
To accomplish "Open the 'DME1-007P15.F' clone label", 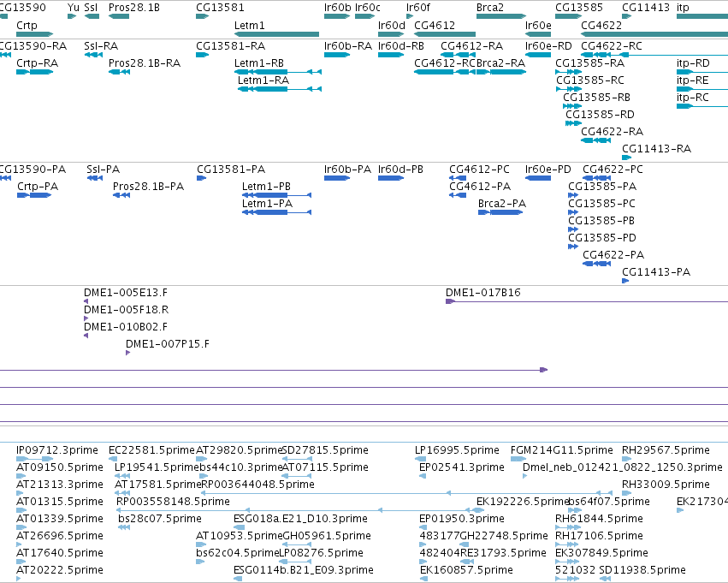I will tap(168, 344).
